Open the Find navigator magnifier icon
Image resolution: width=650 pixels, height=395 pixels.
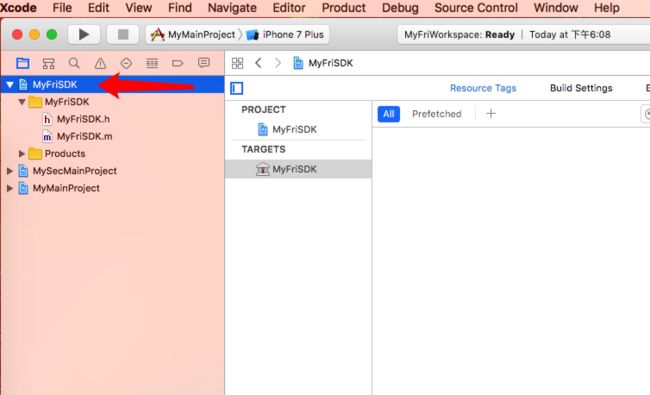74,63
